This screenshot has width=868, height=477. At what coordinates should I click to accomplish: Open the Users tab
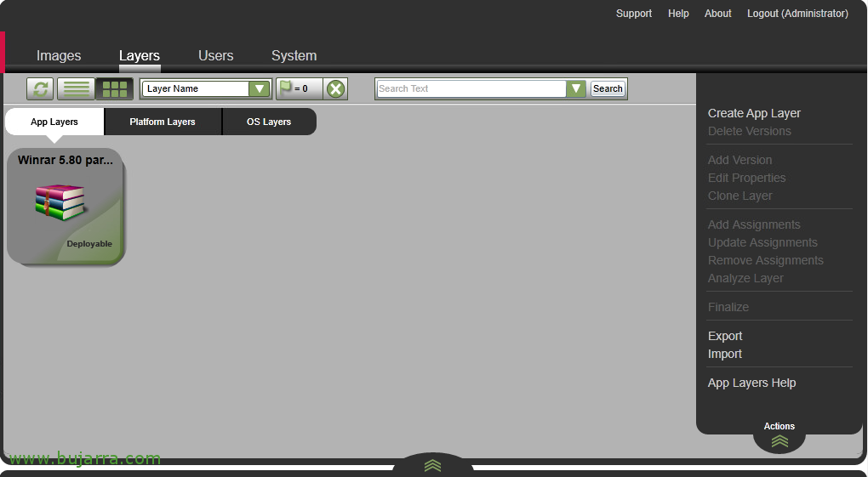tap(216, 55)
